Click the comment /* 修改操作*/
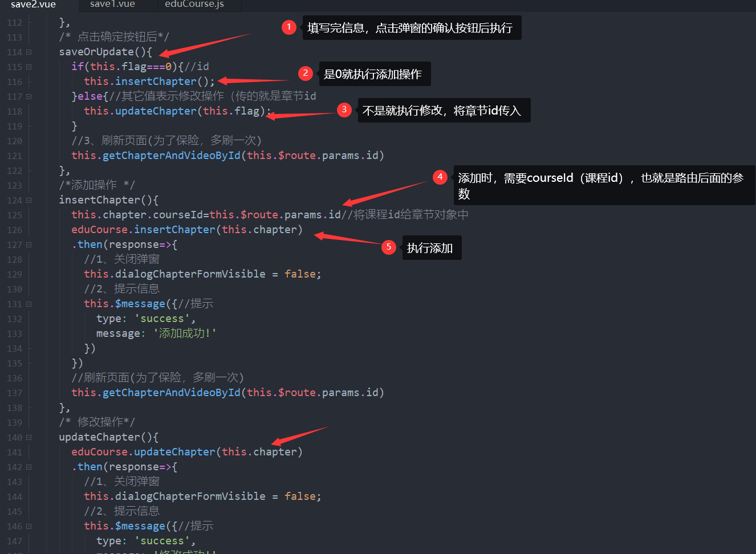This screenshot has height=554, width=756. [x=97, y=422]
